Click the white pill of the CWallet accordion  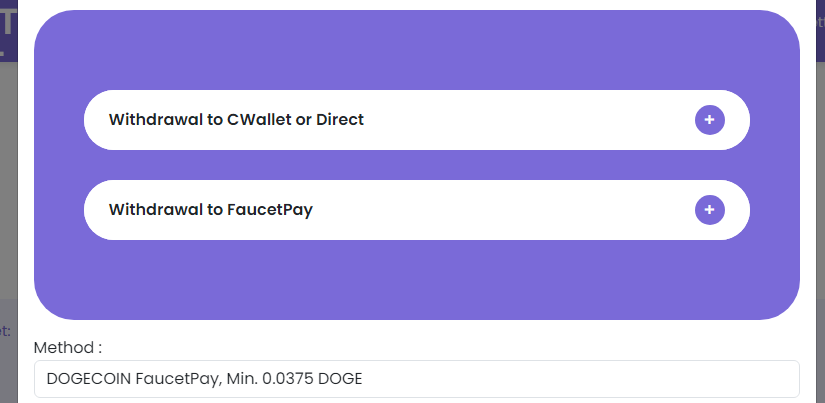pyautogui.click(x=417, y=120)
